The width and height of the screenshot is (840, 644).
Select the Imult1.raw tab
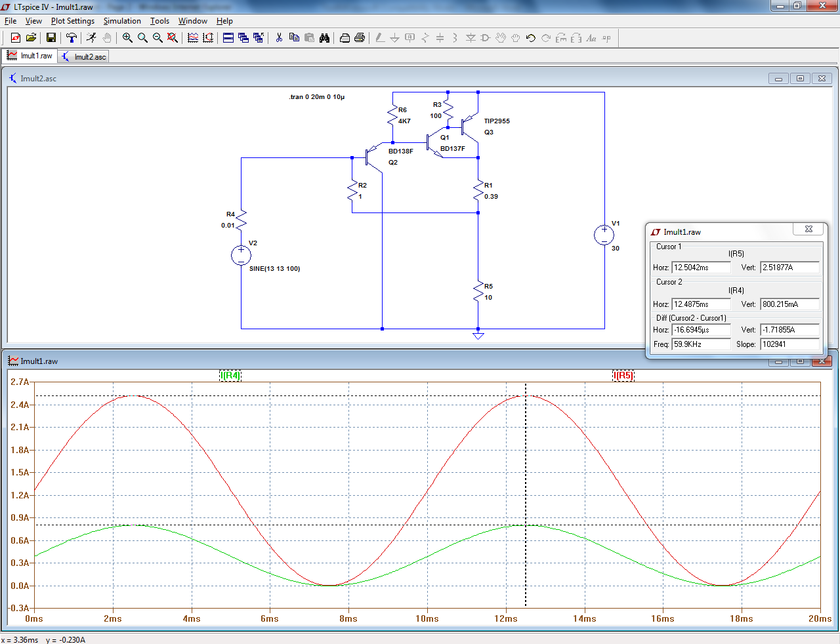[30, 56]
